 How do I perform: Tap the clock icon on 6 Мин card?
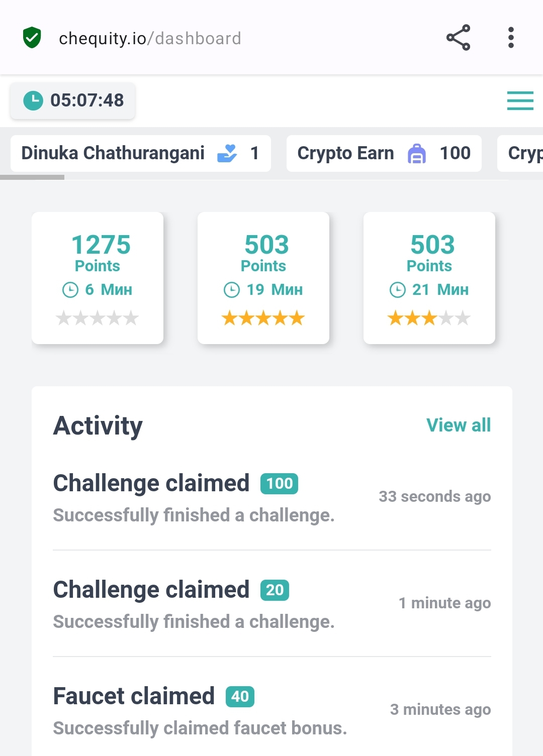coord(70,290)
